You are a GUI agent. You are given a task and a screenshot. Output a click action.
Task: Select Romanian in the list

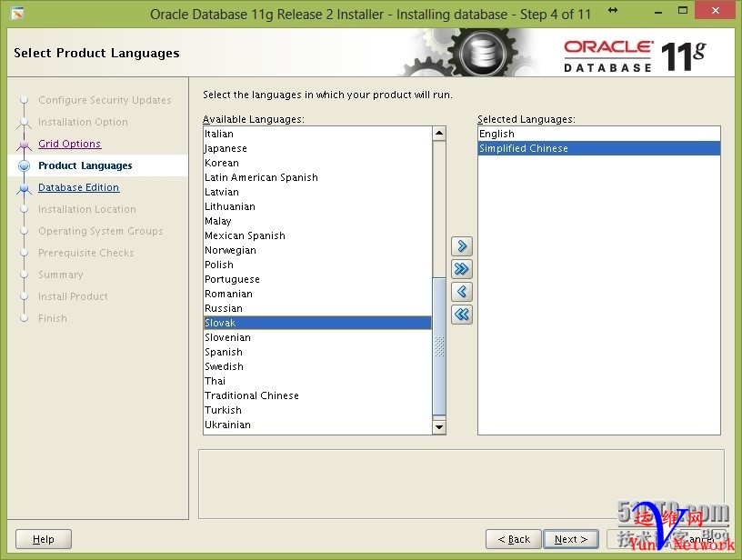pyautogui.click(x=317, y=294)
